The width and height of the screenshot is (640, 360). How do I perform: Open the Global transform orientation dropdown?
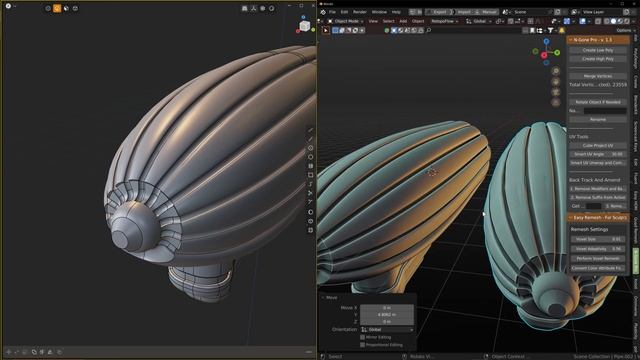tap(479, 21)
